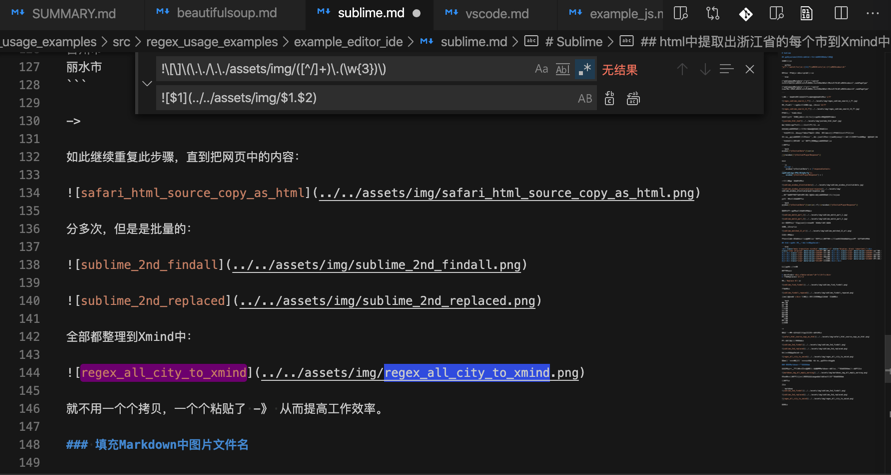Open sublime.md breadcrumb dropdown
The image size is (891, 475).
click(474, 42)
